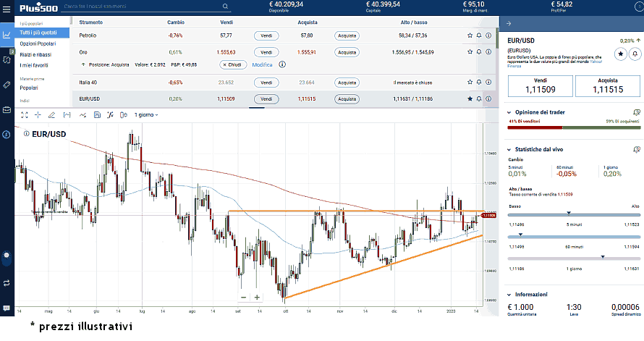Click the save chart floppy-disk icon
The image size is (644, 341).
click(96, 114)
